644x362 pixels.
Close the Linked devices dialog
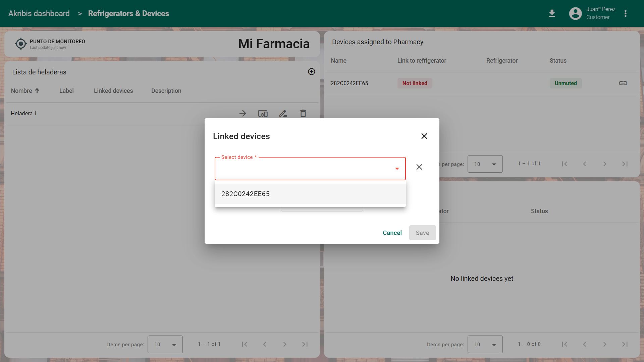point(424,136)
